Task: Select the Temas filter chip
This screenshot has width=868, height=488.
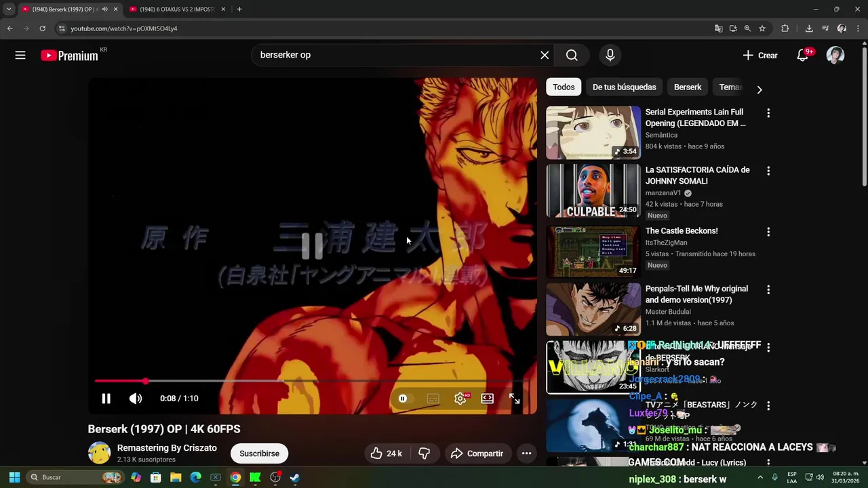Action: [731, 87]
